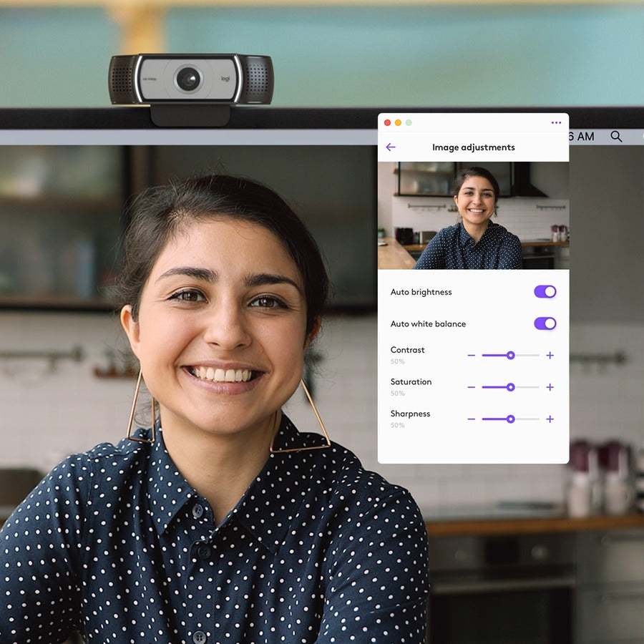The height and width of the screenshot is (644, 644).
Task: Decrease sharpness with the minus icon
Action: click(471, 419)
